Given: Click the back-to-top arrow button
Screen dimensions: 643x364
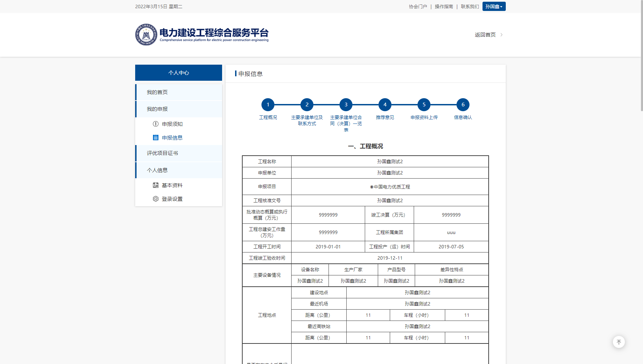Looking at the screenshot, I should click(619, 342).
